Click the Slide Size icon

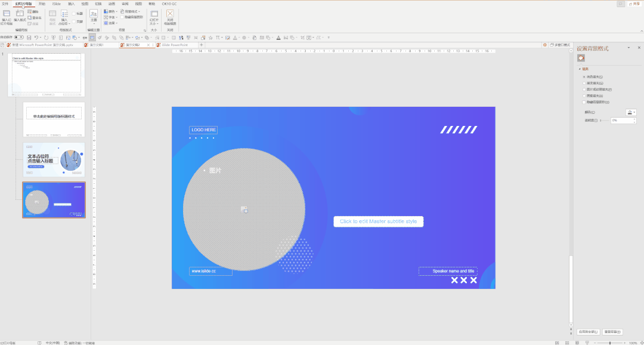154,14
